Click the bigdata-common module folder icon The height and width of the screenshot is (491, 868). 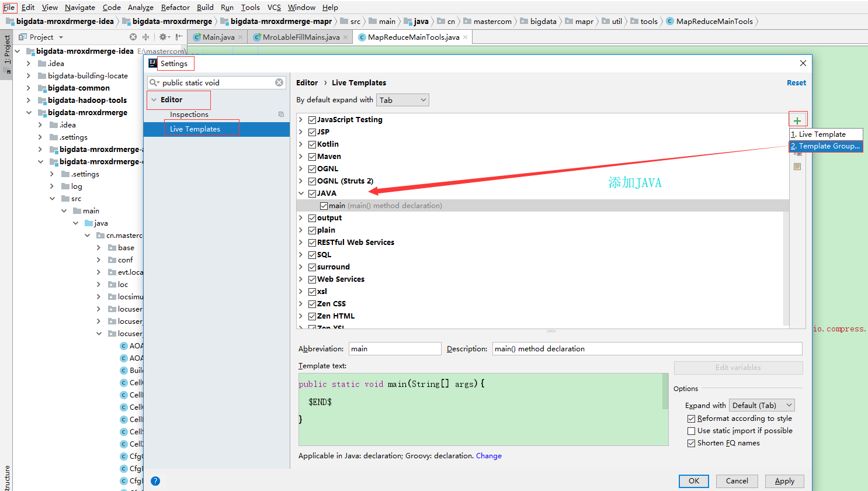[x=42, y=88]
